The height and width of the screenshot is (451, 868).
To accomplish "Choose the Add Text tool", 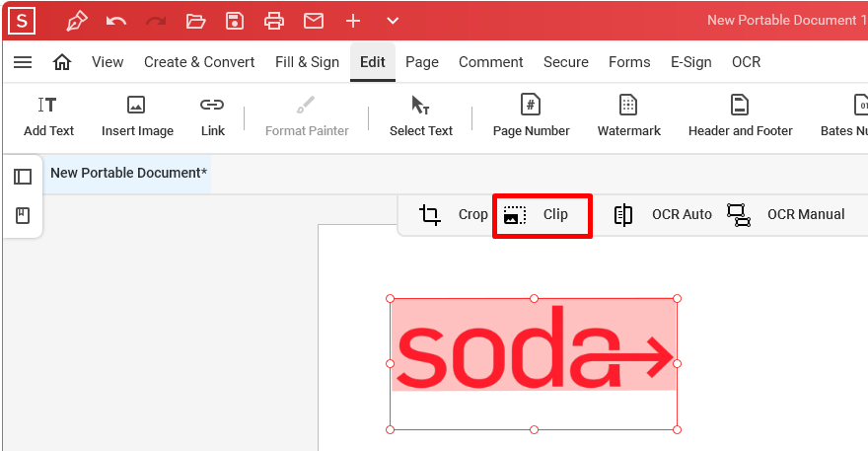I will point(48,116).
